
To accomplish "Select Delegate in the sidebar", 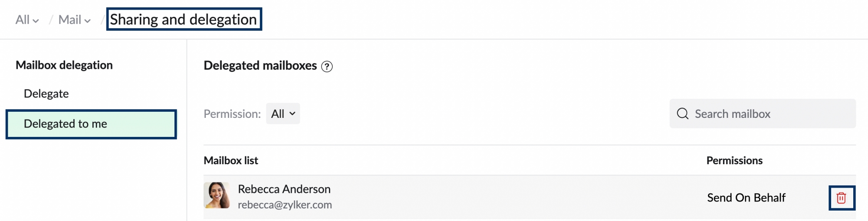I will coord(46,94).
